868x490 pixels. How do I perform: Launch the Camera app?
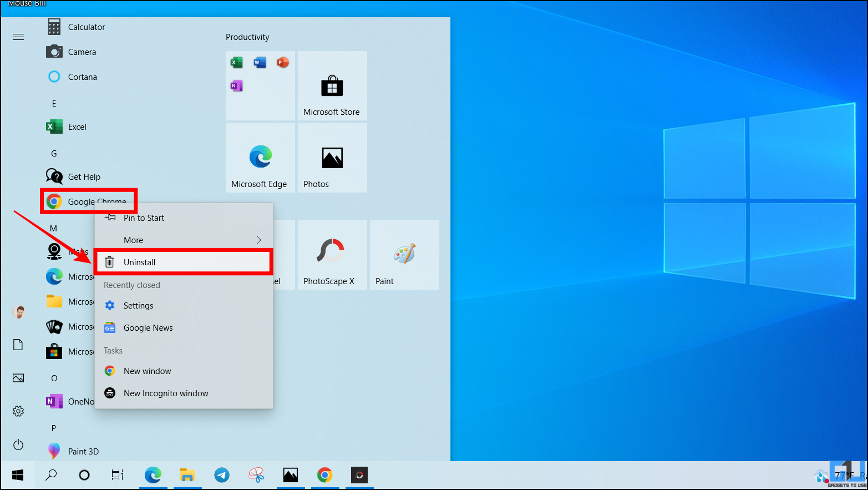coord(72,52)
